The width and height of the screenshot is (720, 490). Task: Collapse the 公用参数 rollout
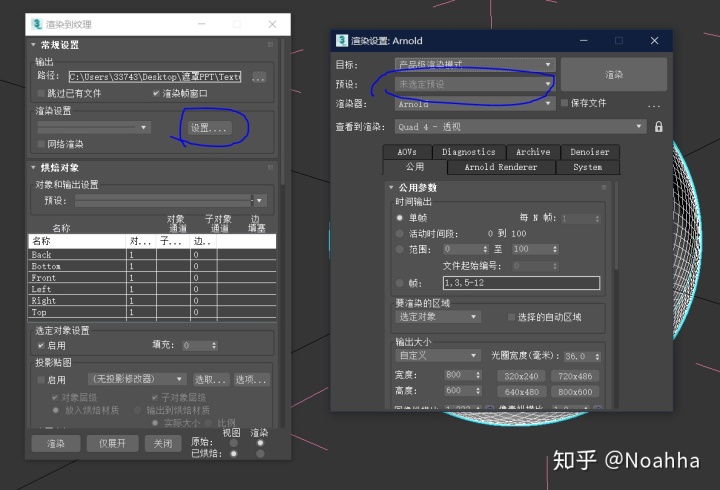coord(391,187)
